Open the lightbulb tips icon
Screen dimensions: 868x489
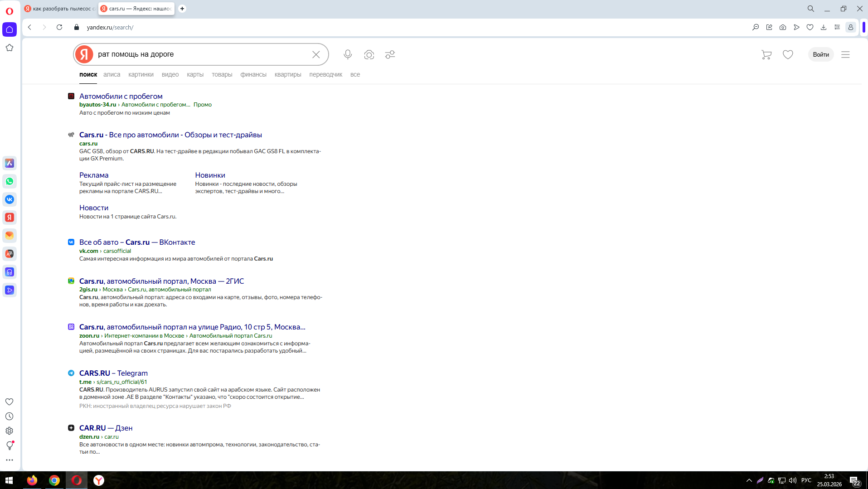tap(10, 445)
